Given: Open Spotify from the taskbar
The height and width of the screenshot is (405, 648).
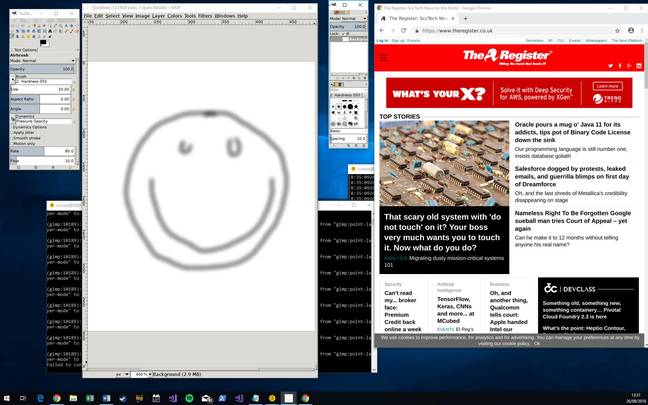Looking at the screenshot, I should pos(189,398).
